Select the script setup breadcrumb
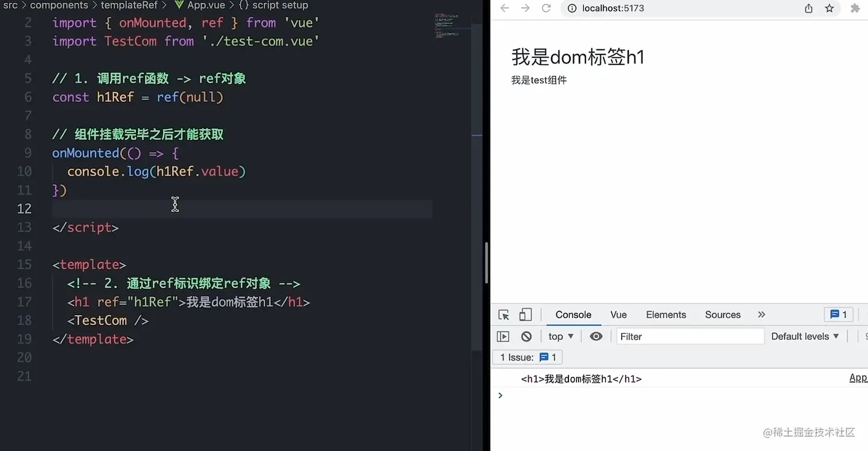This screenshot has width=868, height=451. point(273,5)
